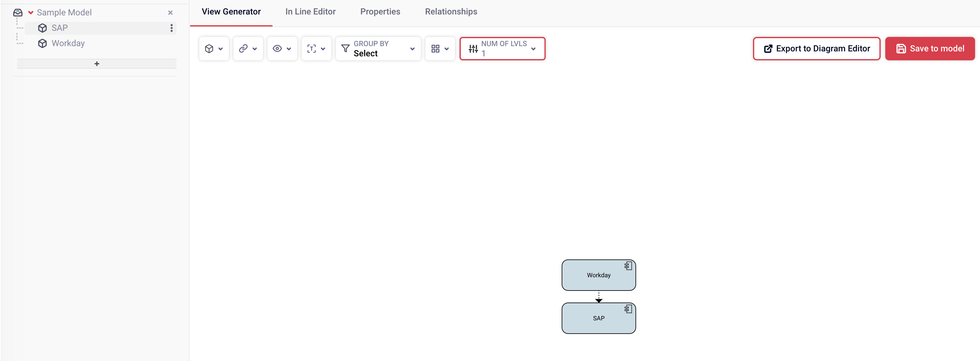Select the Workday cube icon in tree
Screen dimensions: 980x361
(42, 43)
